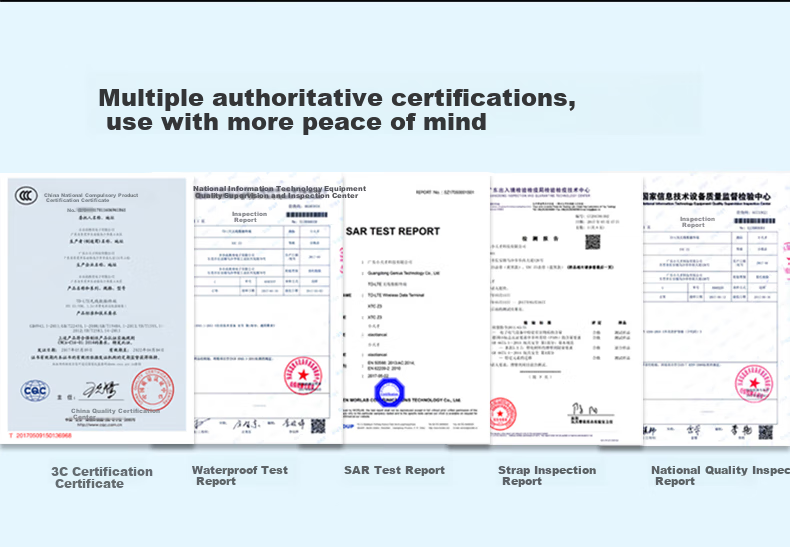
Task: Click the 'Strap Inspection Report' caption
Action: coord(547,475)
